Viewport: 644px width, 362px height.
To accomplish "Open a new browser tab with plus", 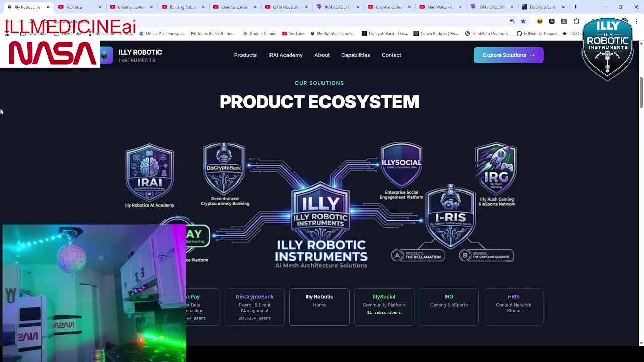I will point(575,7).
